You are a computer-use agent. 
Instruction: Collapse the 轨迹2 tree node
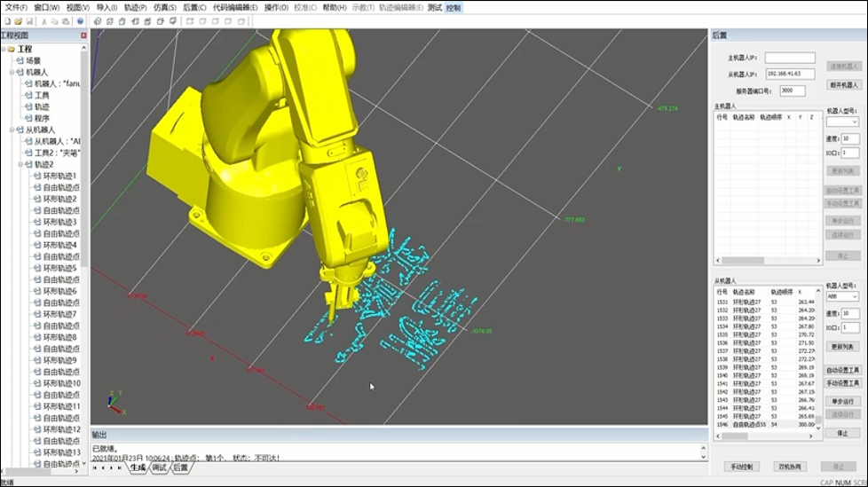tap(20, 164)
